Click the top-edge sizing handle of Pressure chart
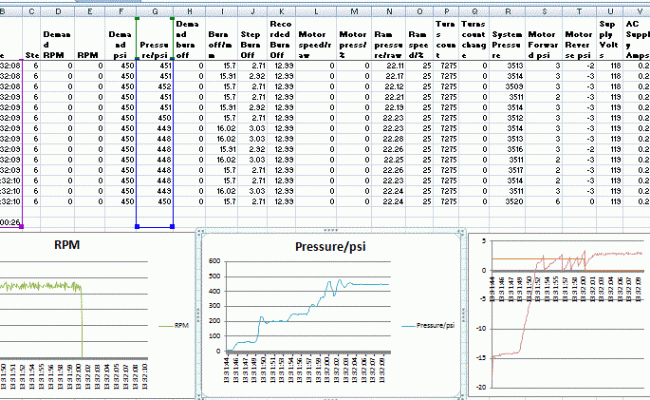The width and height of the screenshot is (650, 400). coord(330,230)
